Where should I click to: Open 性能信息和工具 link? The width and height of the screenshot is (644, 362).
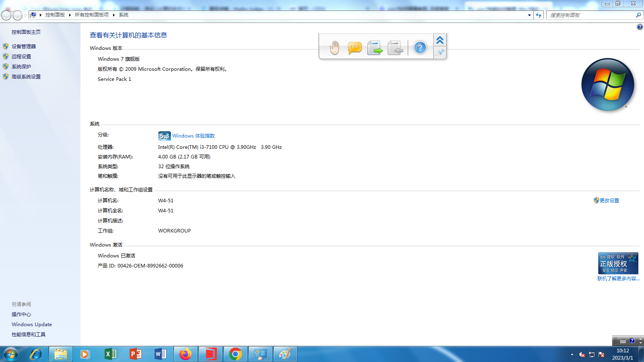(29, 335)
